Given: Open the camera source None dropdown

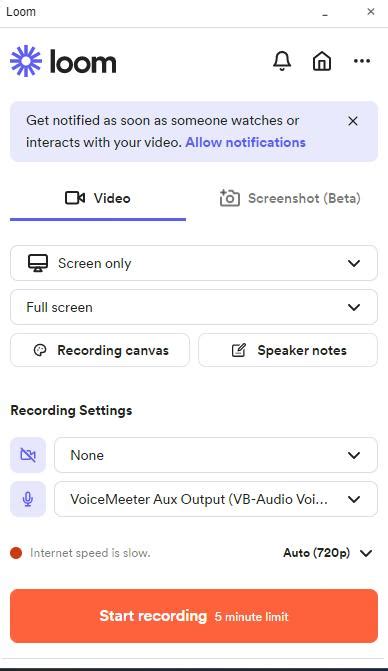Looking at the screenshot, I should 216,455.
